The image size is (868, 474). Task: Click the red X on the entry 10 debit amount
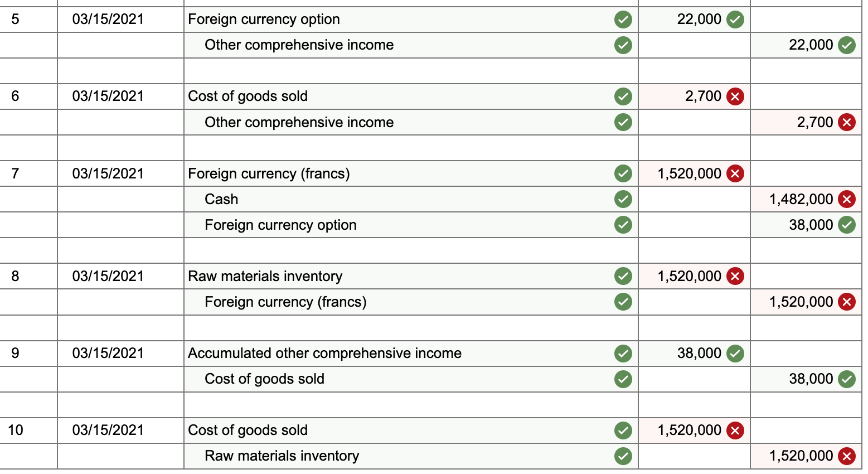(735, 430)
